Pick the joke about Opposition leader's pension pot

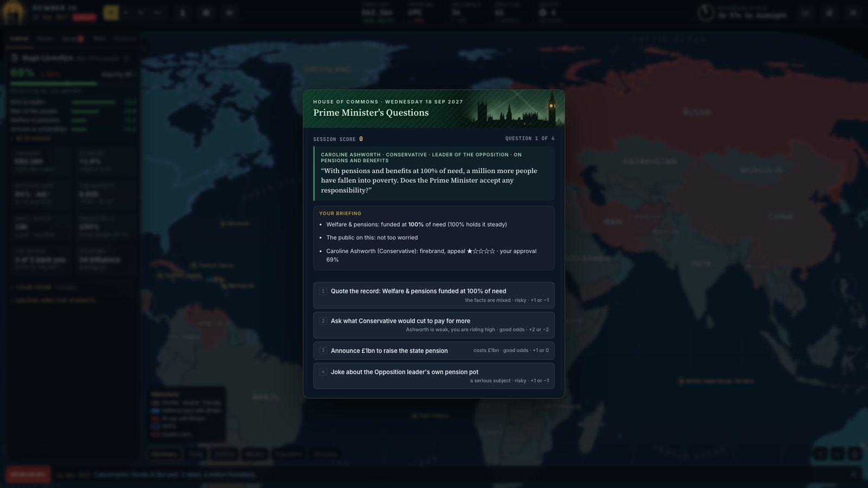pyautogui.click(x=433, y=376)
